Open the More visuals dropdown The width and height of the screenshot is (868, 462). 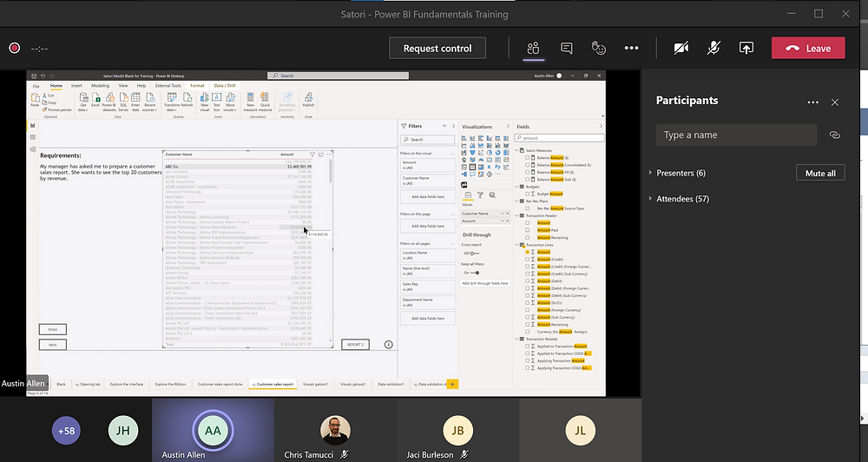pyautogui.click(x=230, y=102)
